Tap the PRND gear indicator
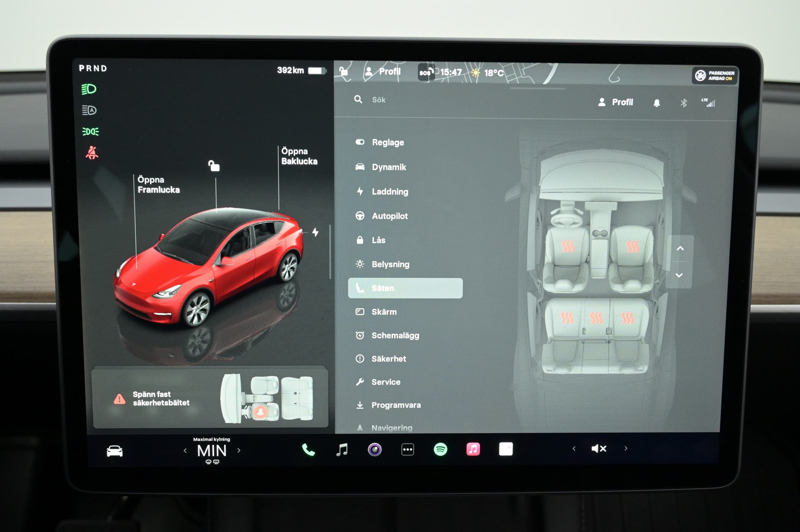The height and width of the screenshot is (532, 800). pos(93,68)
